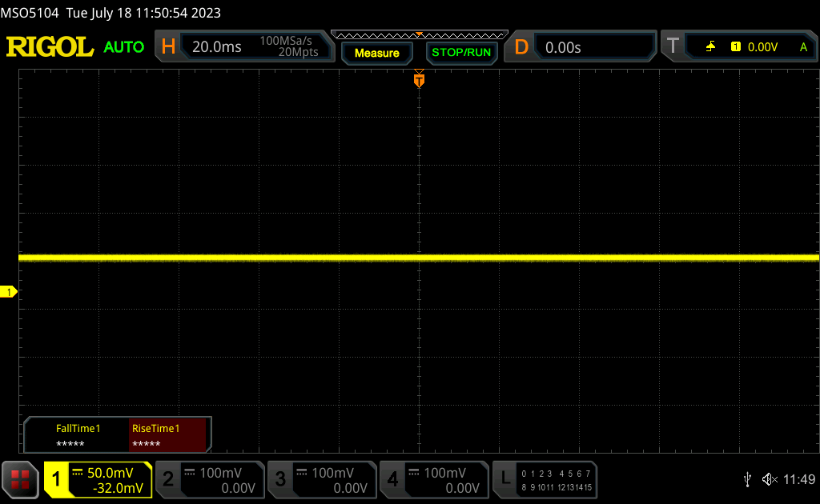The width and height of the screenshot is (820, 504).
Task: Select the RiseTime1 measurement result
Action: click(x=167, y=435)
